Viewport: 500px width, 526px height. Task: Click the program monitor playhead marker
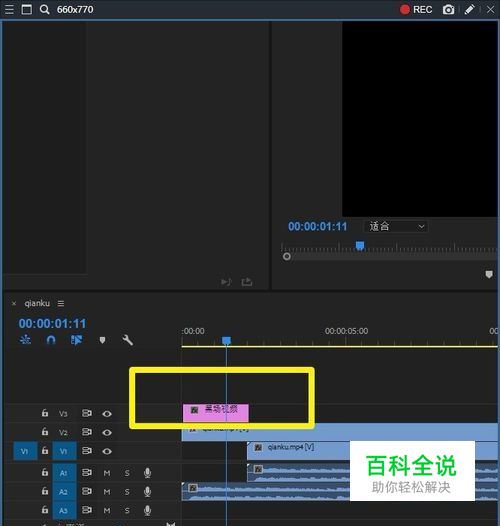[360, 246]
